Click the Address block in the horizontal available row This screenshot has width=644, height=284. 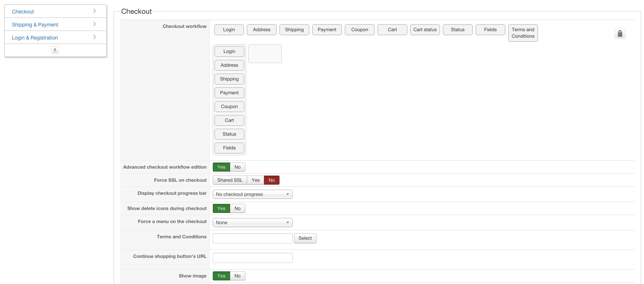(262, 30)
